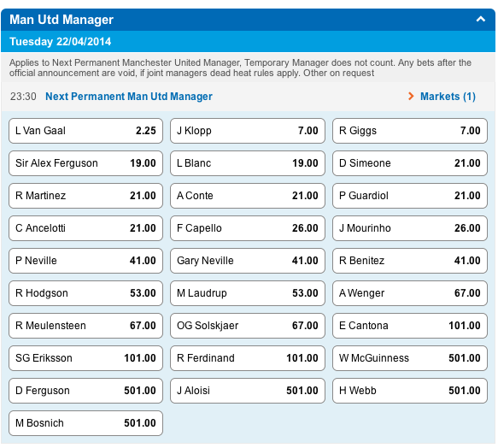Select D Ferguson at 501.00
Image resolution: width=498 pixels, height=448 pixels.
pos(85,391)
